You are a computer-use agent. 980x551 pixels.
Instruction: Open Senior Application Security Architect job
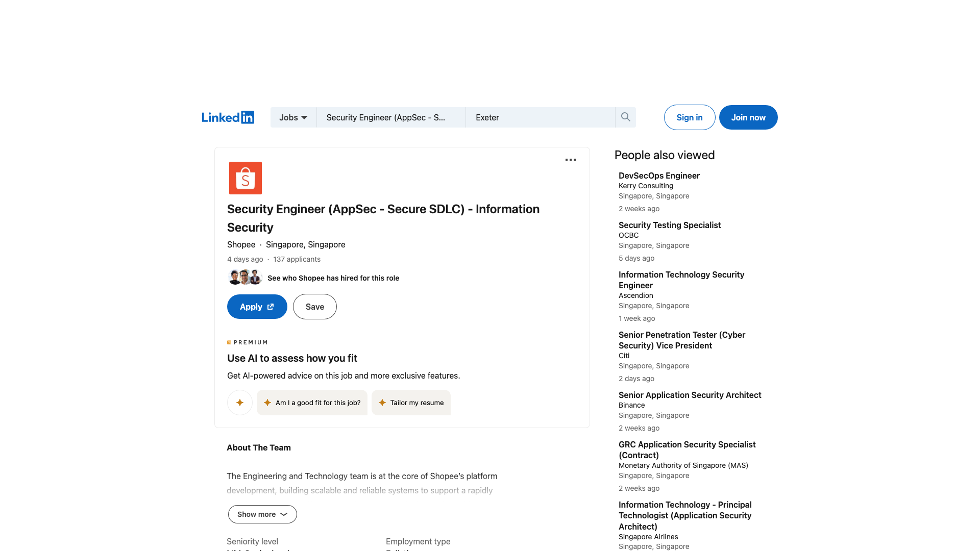pos(690,395)
